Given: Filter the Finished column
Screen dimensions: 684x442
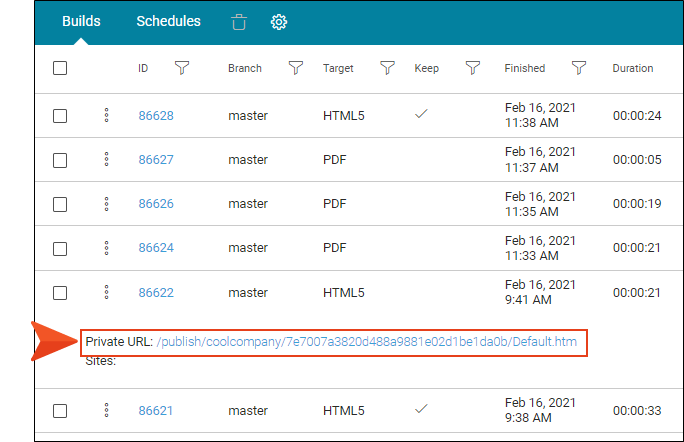Looking at the screenshot, I should pos(579,68).
